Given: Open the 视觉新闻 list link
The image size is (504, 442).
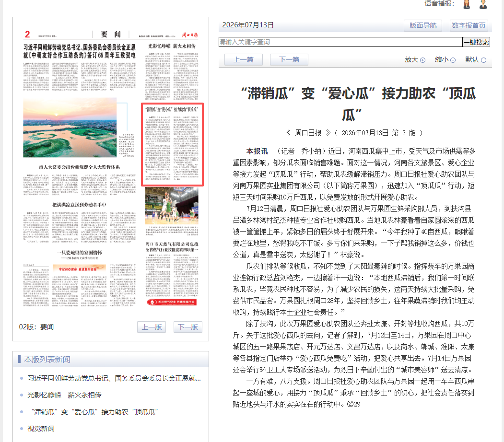Looking at the screenshot, I should pos(41,429).
